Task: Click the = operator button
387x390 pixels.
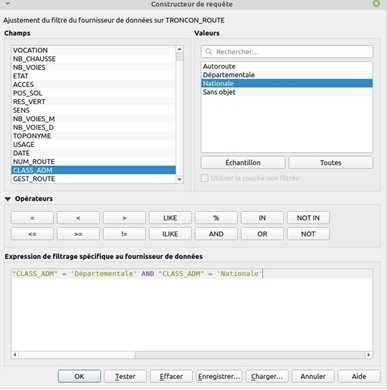Action: [x=32, y=218]
